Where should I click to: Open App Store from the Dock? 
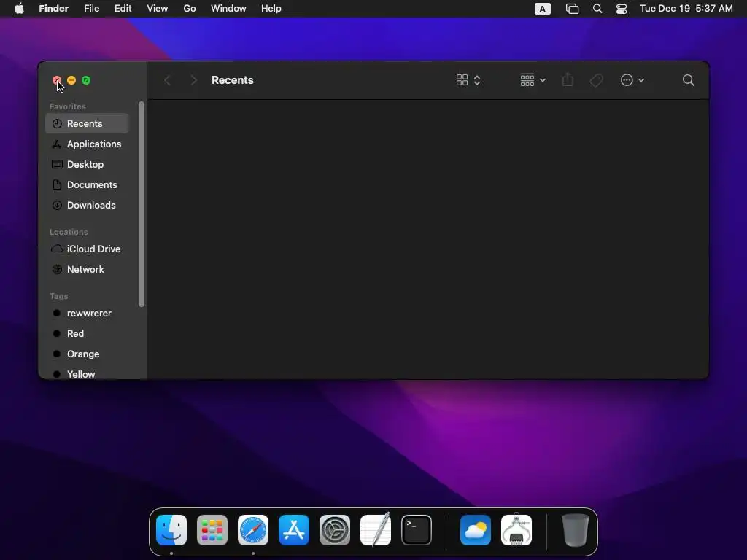coord(294,530)
